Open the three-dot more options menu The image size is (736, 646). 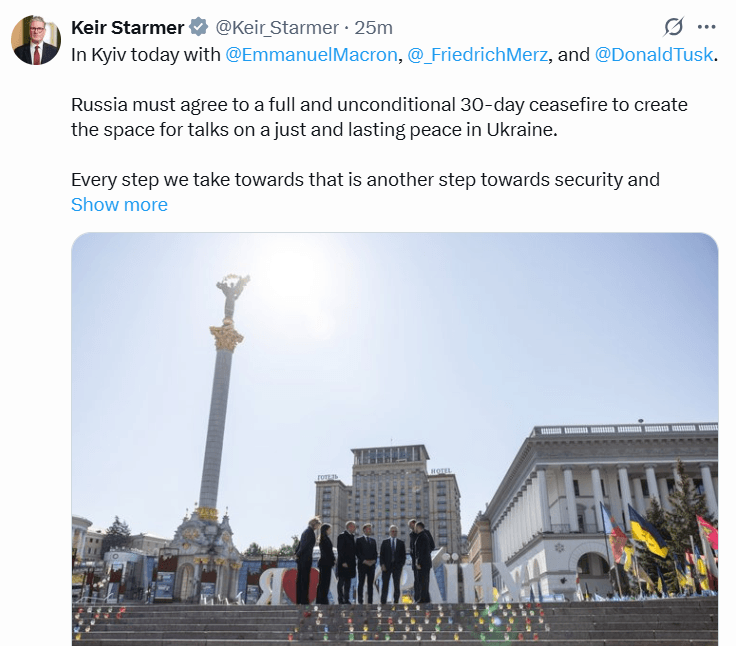(x=706, y=27)
